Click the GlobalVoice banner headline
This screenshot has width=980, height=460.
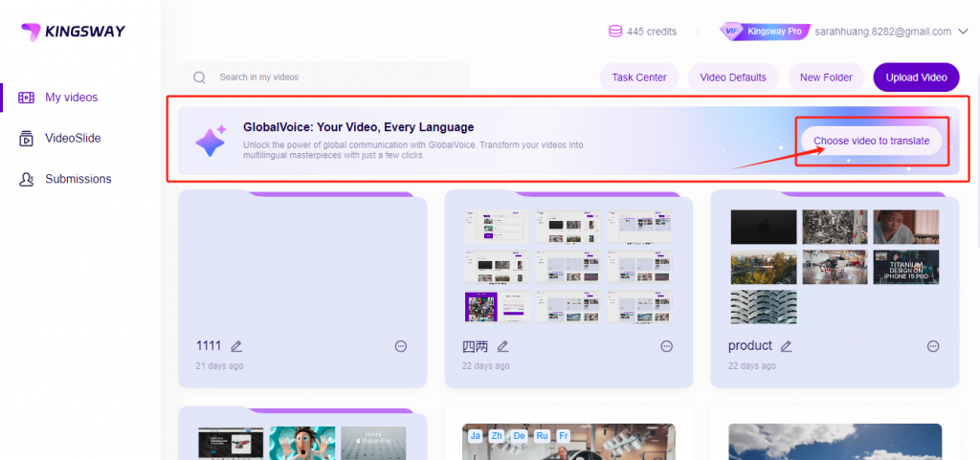click(359, 127)
